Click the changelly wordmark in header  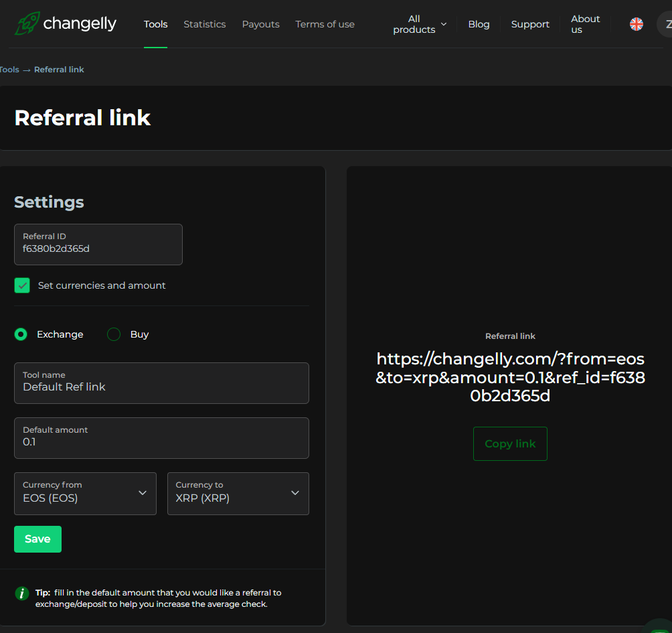coord(80,24)
